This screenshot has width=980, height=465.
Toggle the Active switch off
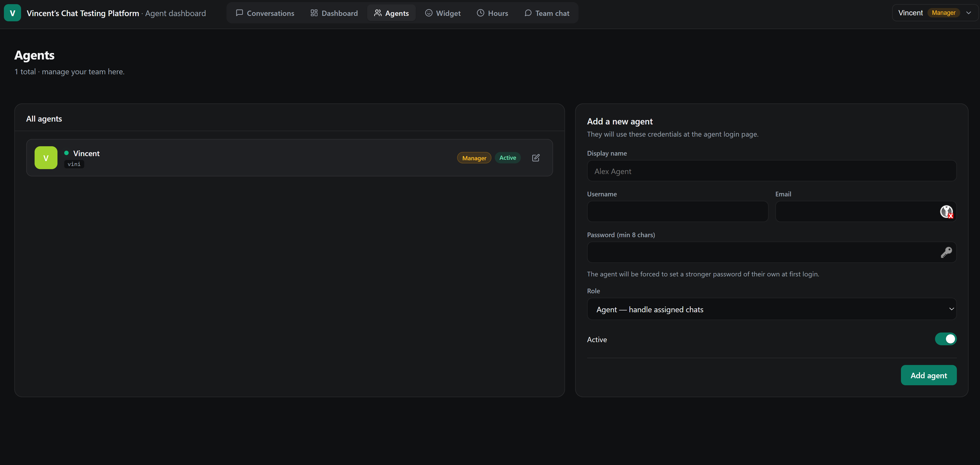coord(945,339)
